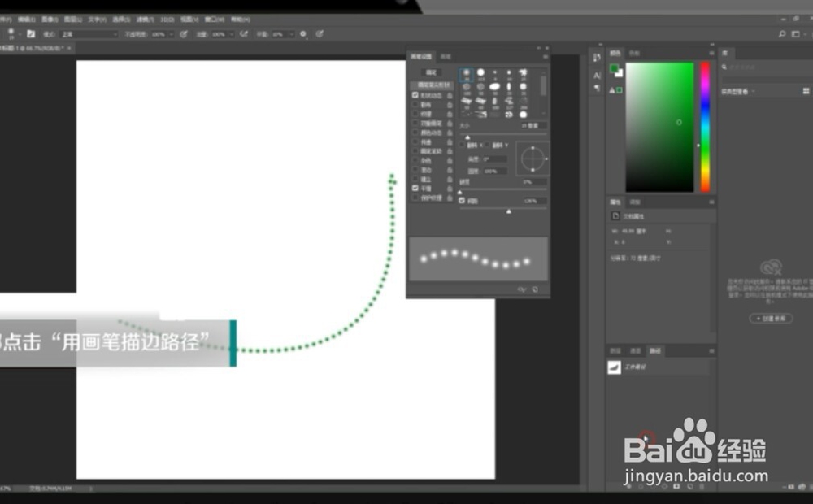Click the spacing slider handle
Image resolution: width=813 pixels, height=504 pixels.
pos(509,211)
